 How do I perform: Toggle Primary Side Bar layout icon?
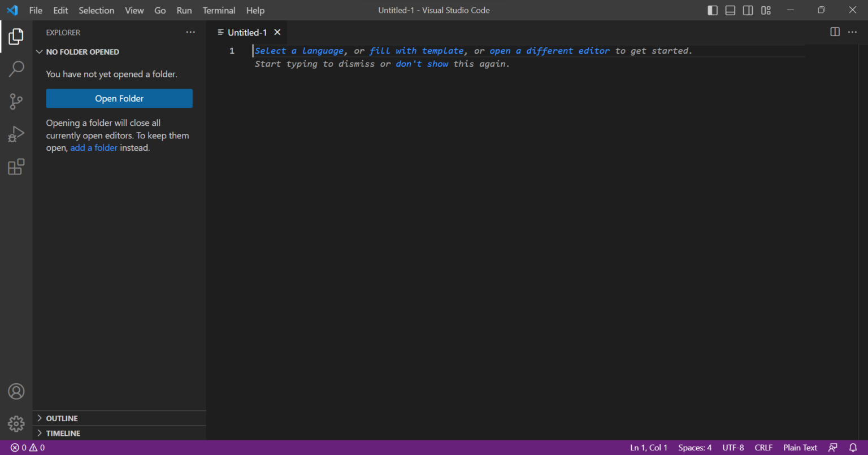pyautogui.click(x=713, y=10)
